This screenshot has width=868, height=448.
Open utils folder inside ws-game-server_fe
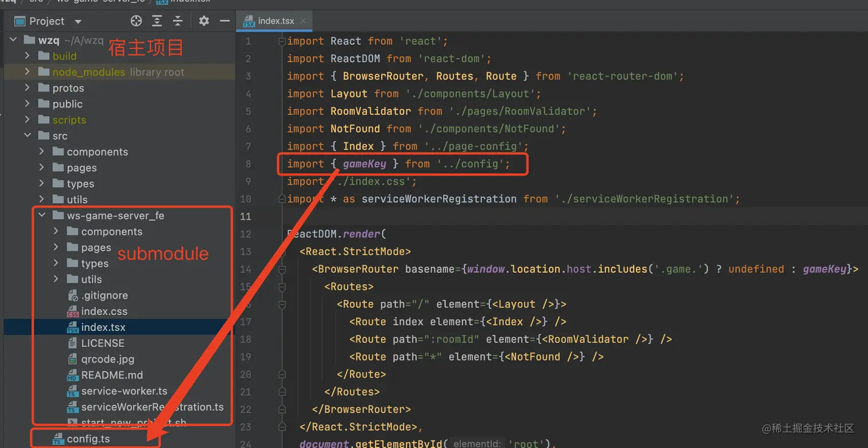(91, 280)
